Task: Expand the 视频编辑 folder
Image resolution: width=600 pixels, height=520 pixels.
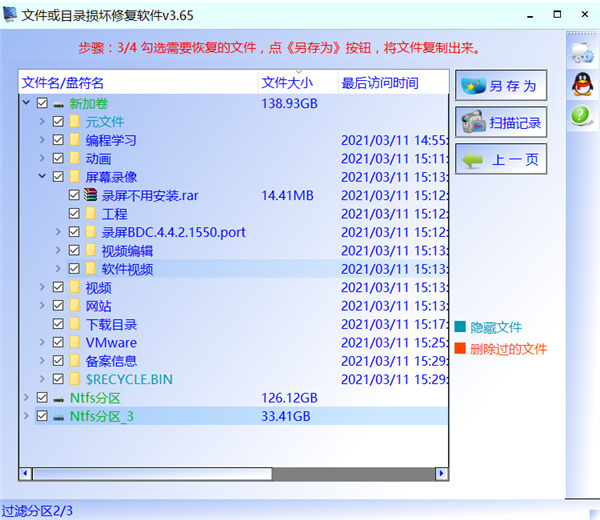Action: click(58, 251)
